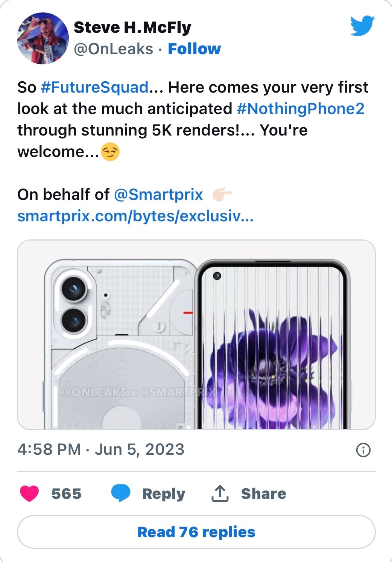Follow the @OnLeaks account
Viewport: 392px width, 562px height.
pos(194,49)
